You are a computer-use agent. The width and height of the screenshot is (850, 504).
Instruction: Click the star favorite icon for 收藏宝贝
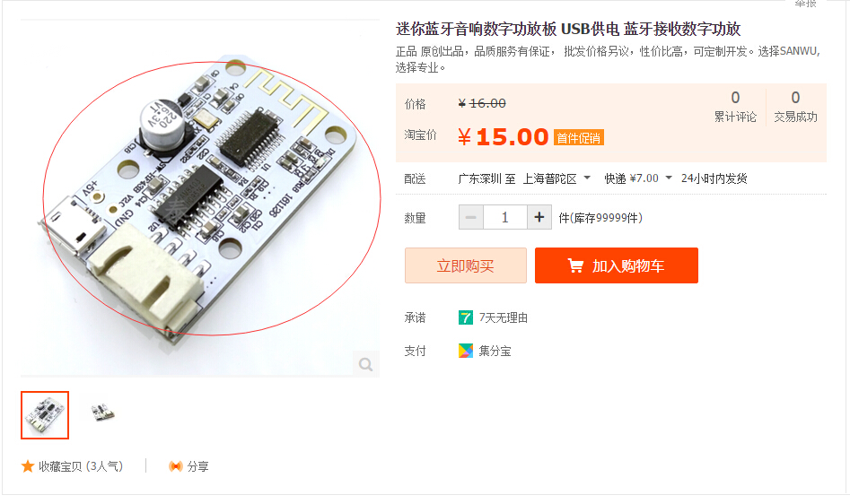[28, 466]
